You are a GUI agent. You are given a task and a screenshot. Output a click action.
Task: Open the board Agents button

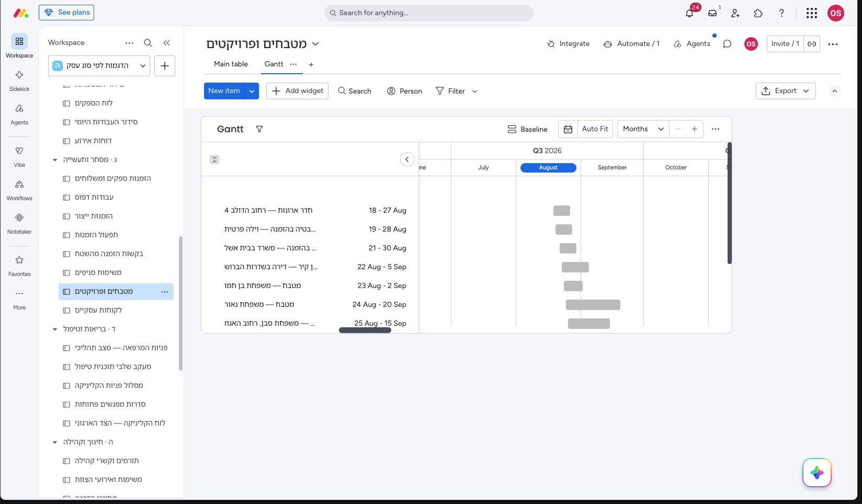tap(692, 44)
